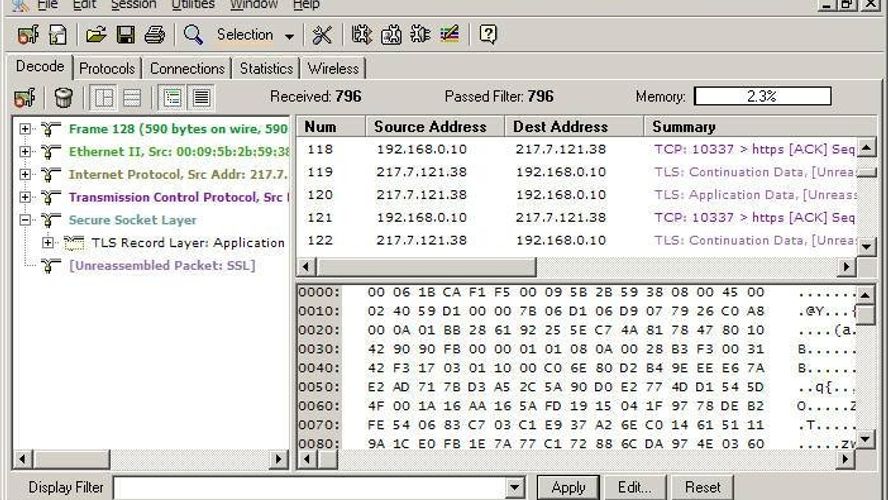Expand the TLS Record Layer node
Image resolution: width=888 pixels, height=500 pixels.
[48, 242]
